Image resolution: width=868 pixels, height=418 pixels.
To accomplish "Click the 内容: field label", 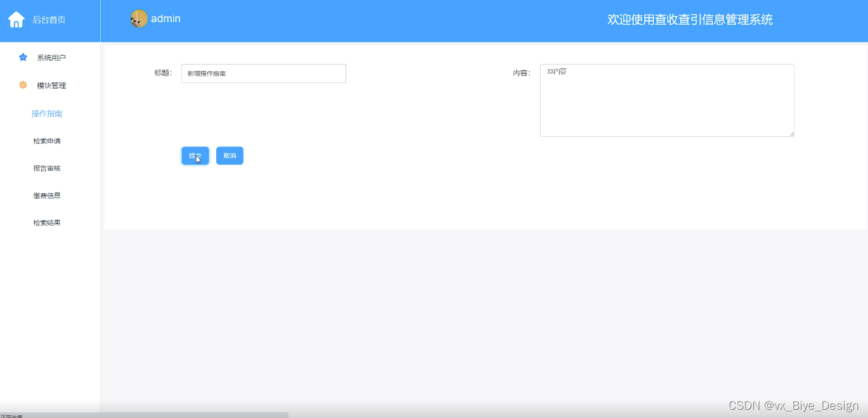I will [522, 73].
